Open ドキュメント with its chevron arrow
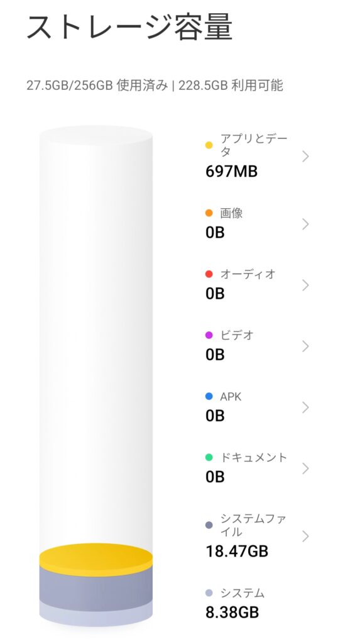 pos(305,469)
